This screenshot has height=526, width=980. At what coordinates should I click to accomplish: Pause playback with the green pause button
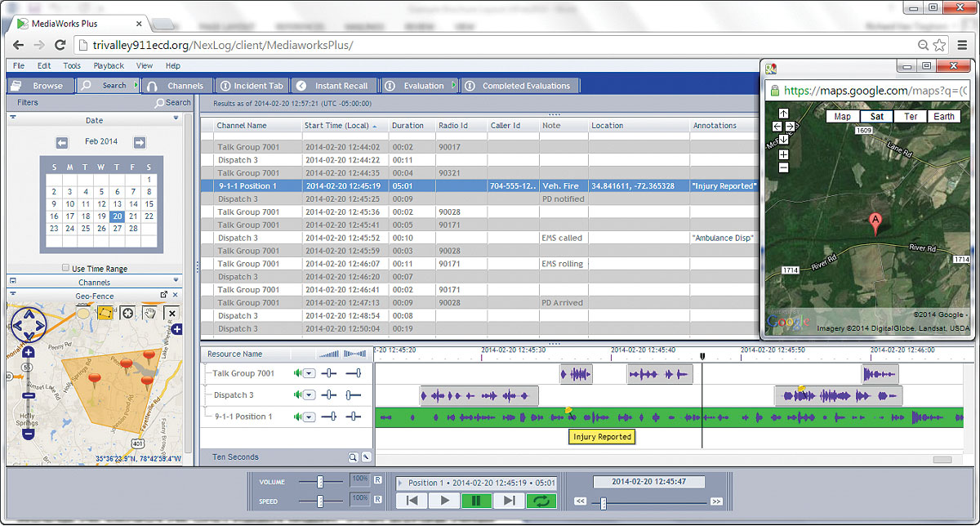click(x=475, y=501)
